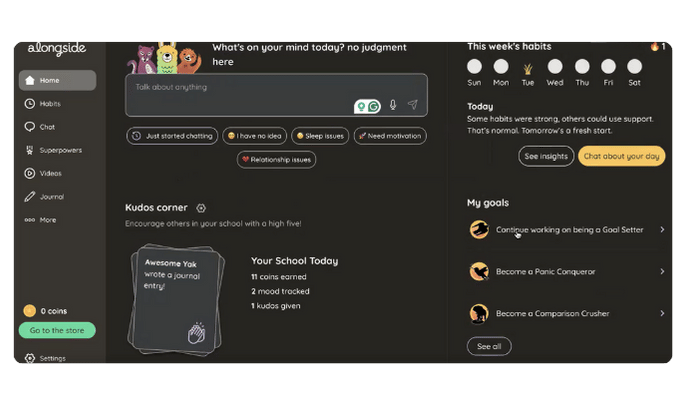This screenshot has width=686, height=406.
Task: Click the alongside logo
Action: tap(57, 48)
